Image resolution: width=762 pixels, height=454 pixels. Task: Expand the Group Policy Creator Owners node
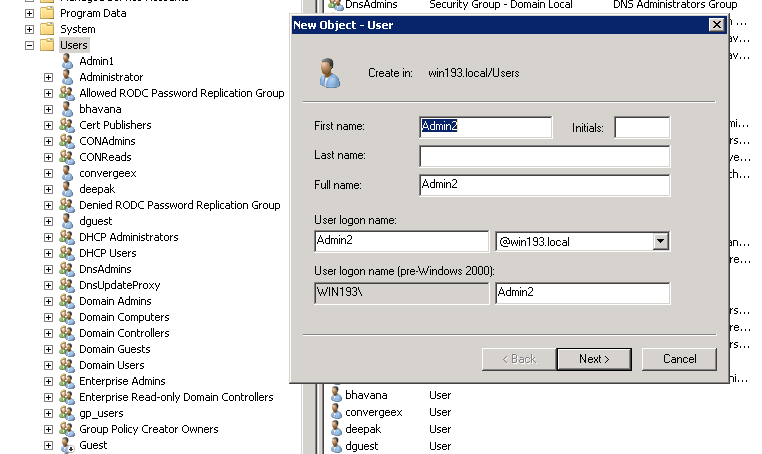48,430
